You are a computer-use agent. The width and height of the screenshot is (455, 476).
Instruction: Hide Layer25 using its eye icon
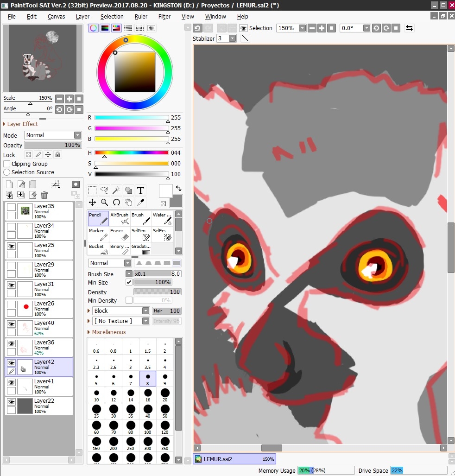(x=11, y=247)
